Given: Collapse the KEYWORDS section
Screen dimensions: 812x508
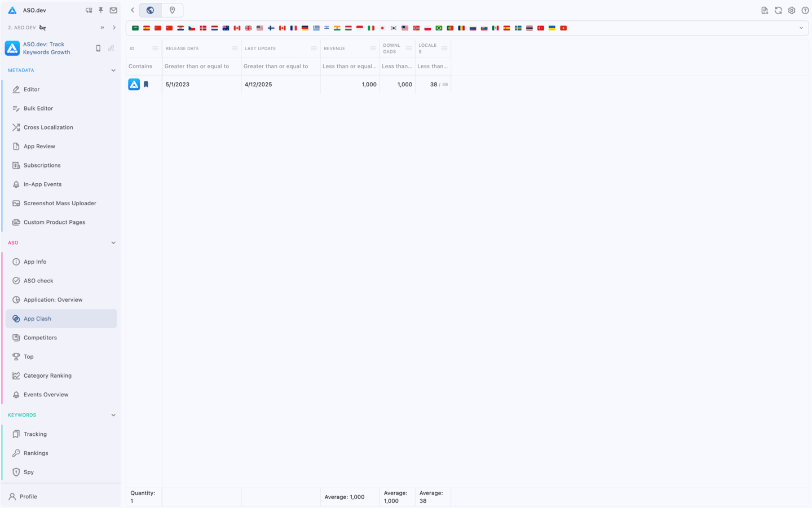Looking at the screenshot, I should [113, 415].
